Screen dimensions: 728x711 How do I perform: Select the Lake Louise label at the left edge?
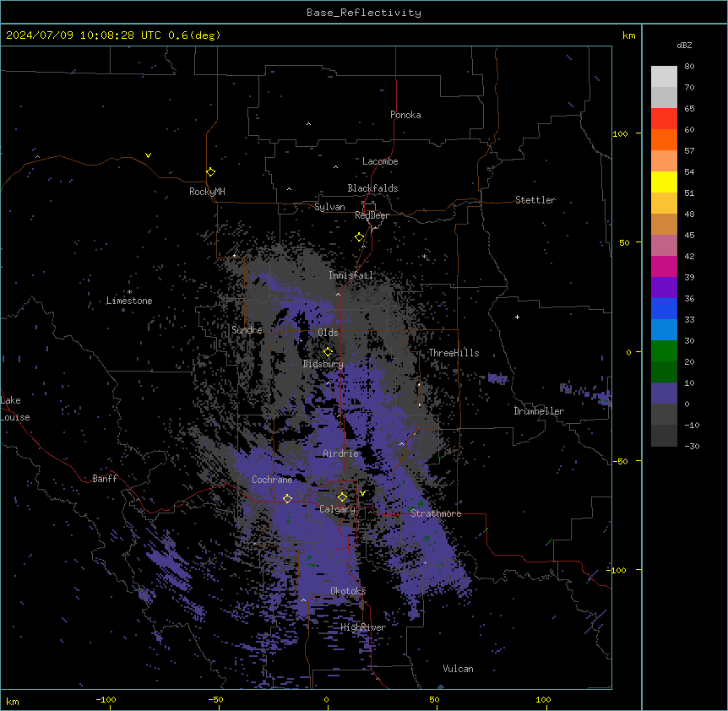(15, 409)
